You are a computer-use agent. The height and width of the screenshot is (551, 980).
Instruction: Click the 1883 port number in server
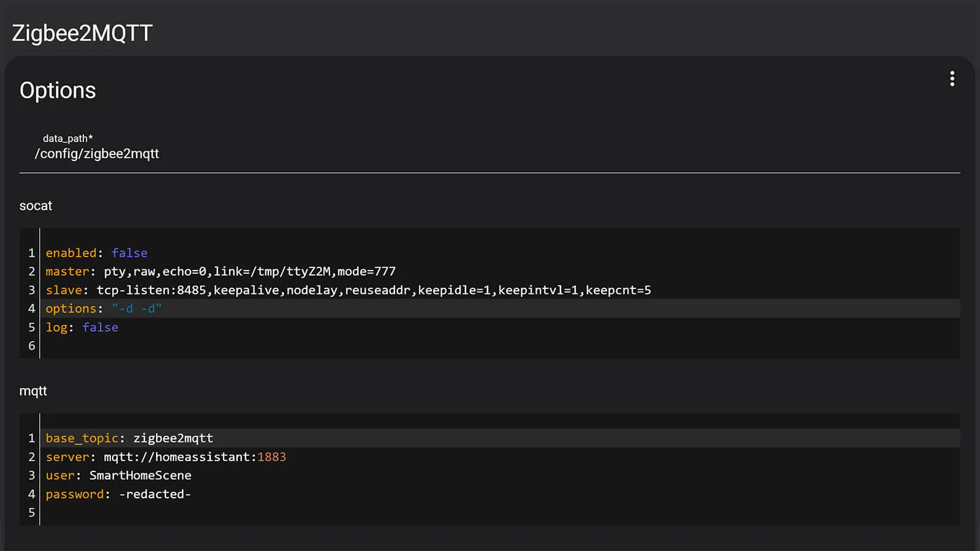click(x=271, y=457)
